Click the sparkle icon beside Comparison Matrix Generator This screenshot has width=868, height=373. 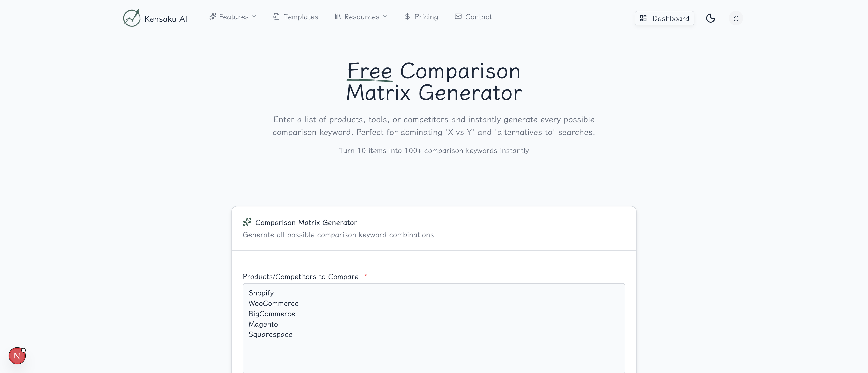pyautogui.click(x=247, y=222)
